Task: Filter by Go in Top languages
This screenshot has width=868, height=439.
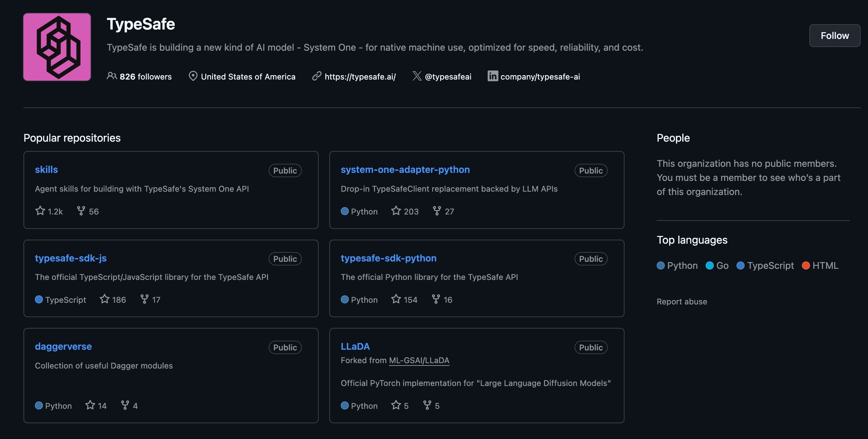Action: 717,265
